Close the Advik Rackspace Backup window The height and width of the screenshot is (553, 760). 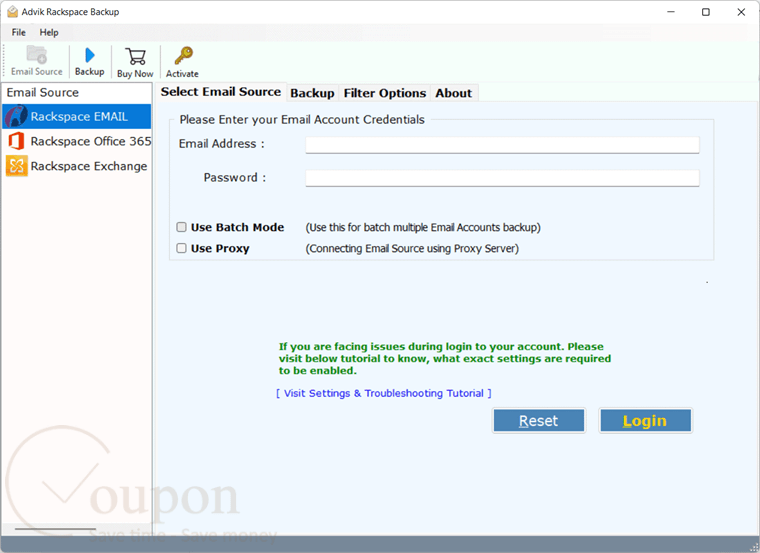[741, 12]
